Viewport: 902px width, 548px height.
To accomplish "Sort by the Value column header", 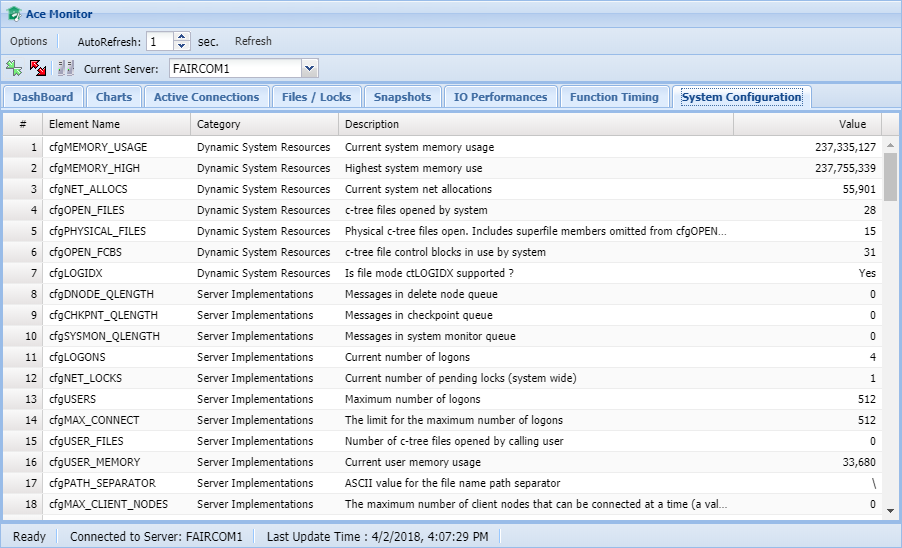I will coord(808,124).
